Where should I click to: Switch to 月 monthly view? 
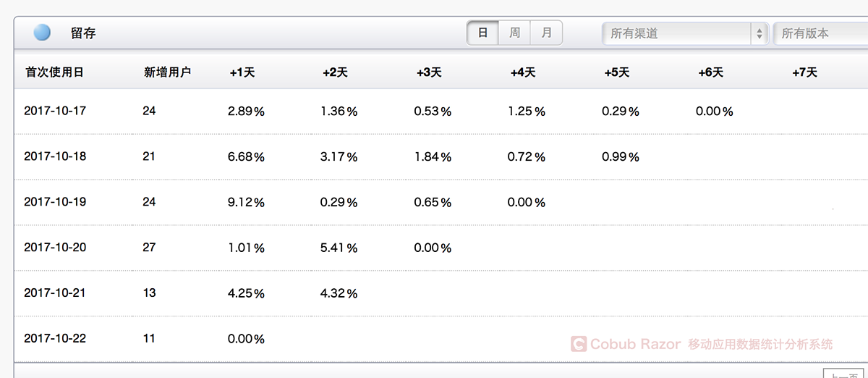[x=546, y=33]
